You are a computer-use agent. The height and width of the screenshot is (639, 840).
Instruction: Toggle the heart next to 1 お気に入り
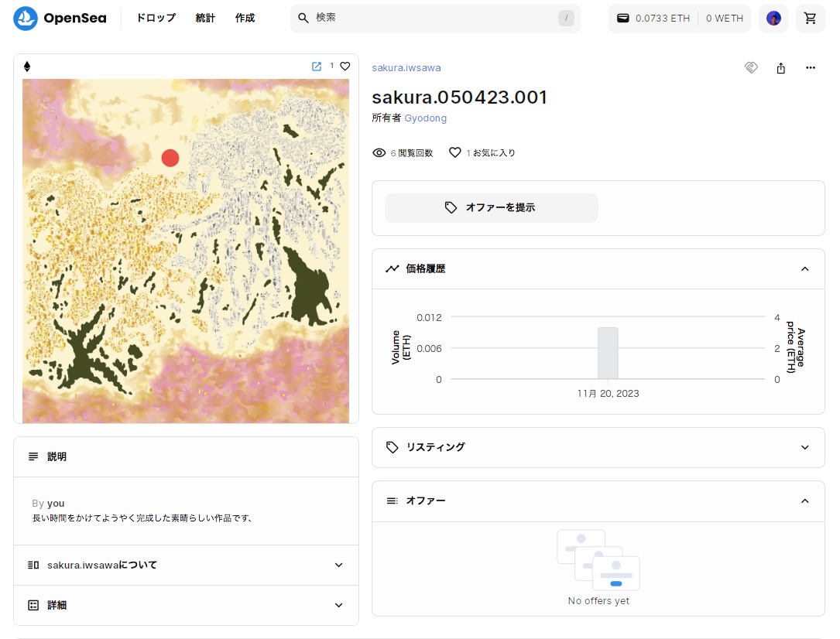[455, 153]
